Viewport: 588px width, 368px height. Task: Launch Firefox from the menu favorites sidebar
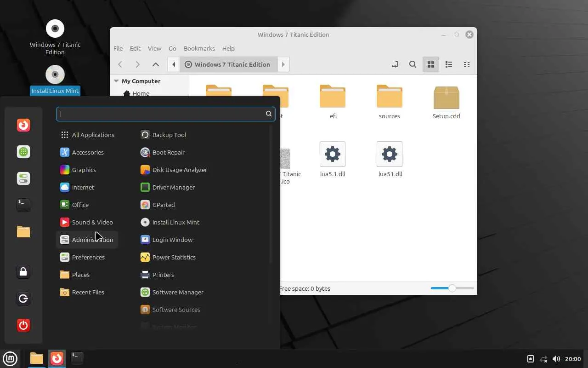[x=23, y=125]
